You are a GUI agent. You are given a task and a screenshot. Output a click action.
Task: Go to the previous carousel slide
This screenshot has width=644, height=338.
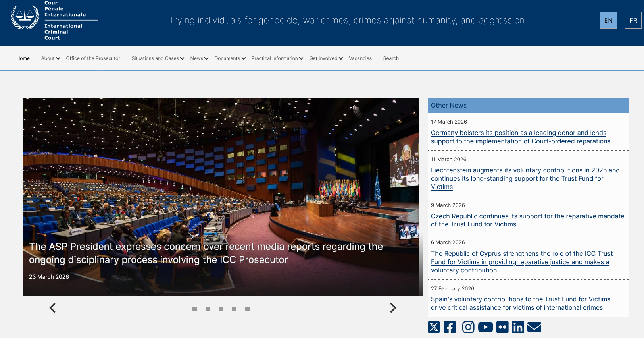(52, 308)
